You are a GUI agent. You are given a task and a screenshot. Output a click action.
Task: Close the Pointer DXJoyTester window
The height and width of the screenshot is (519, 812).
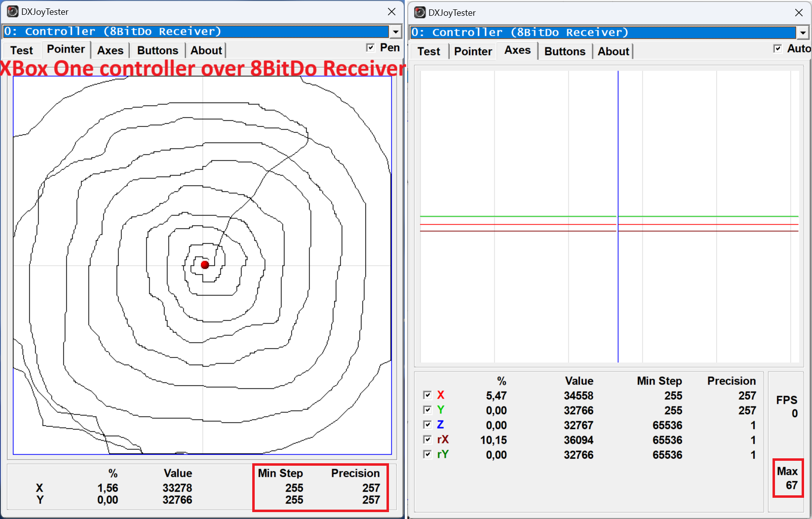click(x=391, y=11)
